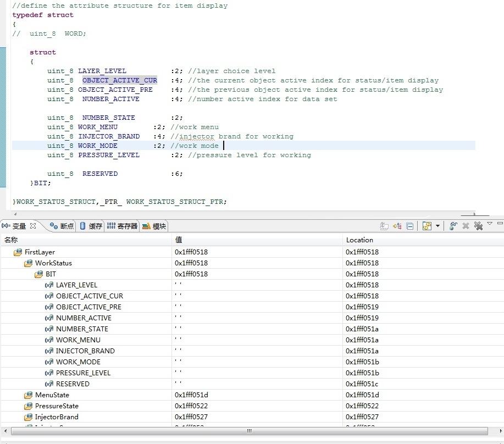Switch to the 寄存器 tab
Screen dimensions: 504x444
(x=122, y=226)
